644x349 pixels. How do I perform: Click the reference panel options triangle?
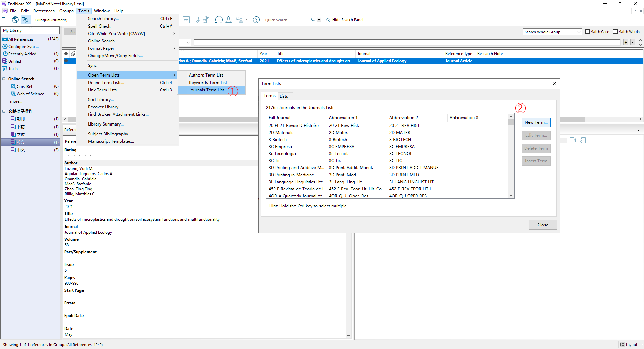tap(638, 130)
